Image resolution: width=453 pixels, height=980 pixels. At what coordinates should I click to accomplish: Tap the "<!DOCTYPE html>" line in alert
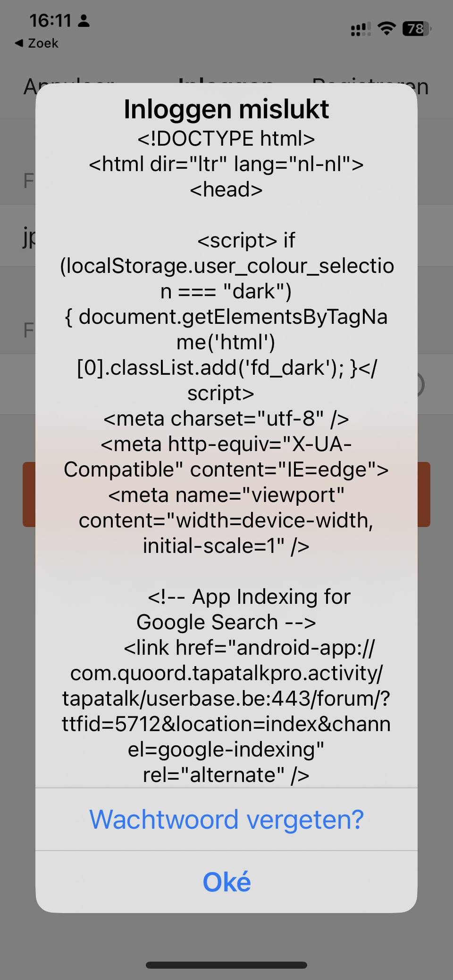(226, 139)
